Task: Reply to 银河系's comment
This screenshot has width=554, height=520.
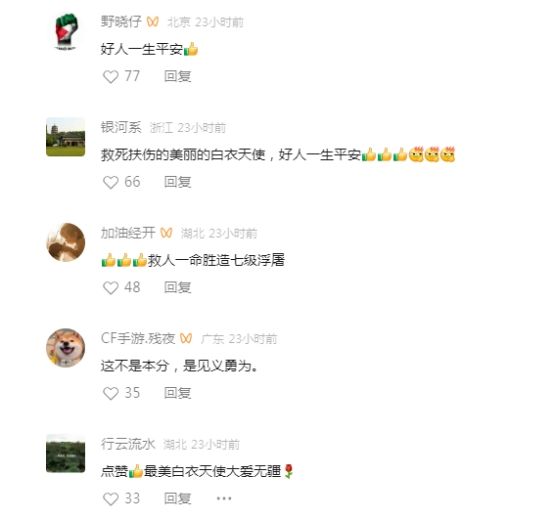Action: [178, 182]
